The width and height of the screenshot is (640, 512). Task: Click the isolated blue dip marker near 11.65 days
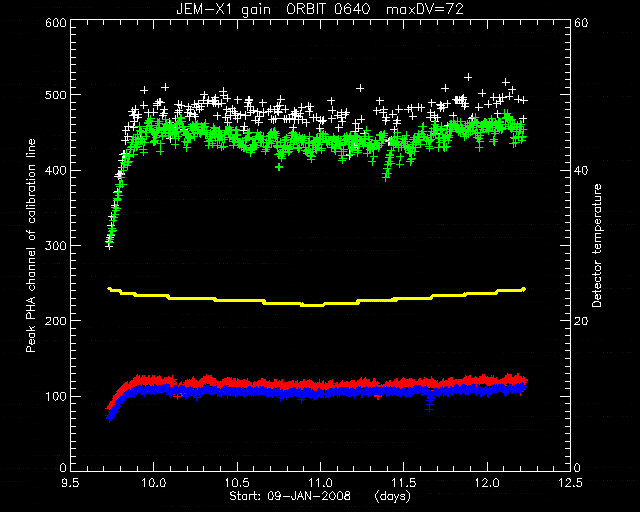tap(429, 405)
